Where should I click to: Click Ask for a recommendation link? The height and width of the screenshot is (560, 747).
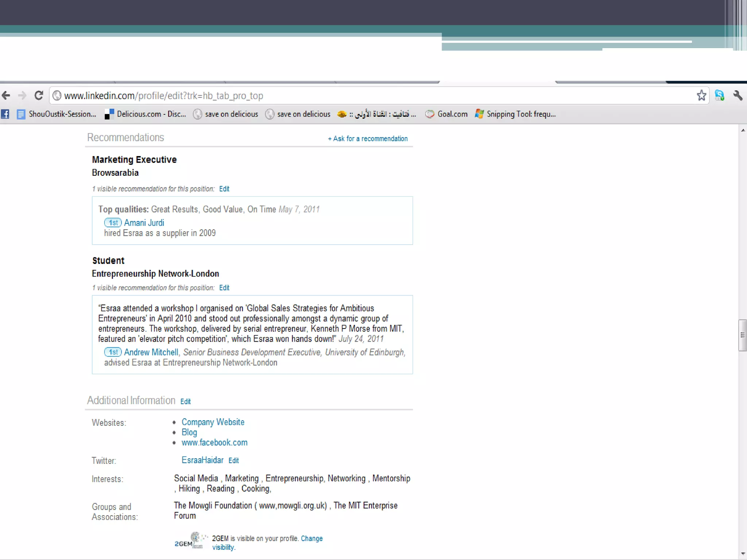[368, 139]
